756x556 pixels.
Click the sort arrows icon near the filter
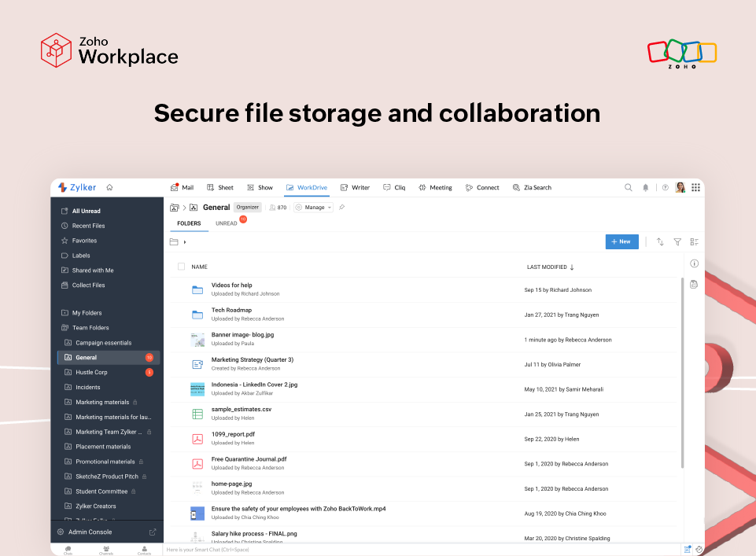(660, 241)
